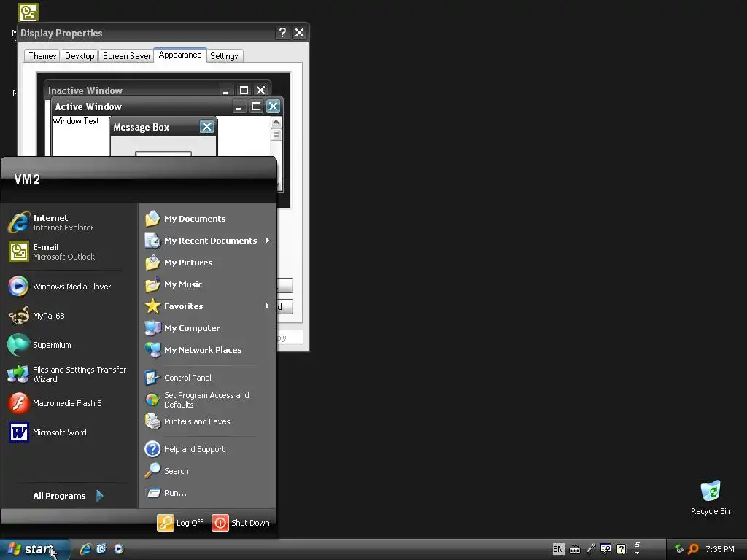Click Internet Explorer quick launch icon in taskbar
Screen dimensions: 747x560
[85, 549]
